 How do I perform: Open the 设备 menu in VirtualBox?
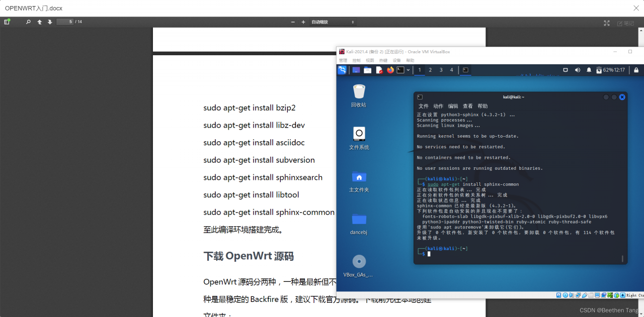(x=397, y=60)
